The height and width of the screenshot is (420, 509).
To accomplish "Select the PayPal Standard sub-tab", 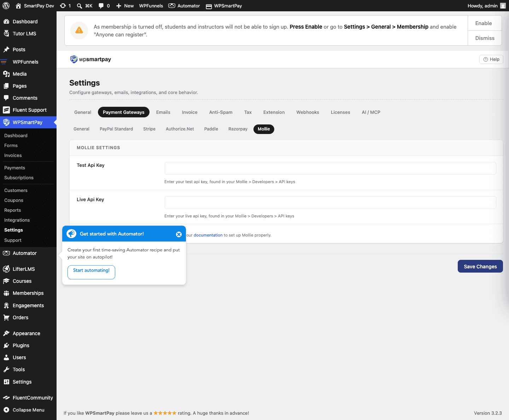I will [116, 129].
